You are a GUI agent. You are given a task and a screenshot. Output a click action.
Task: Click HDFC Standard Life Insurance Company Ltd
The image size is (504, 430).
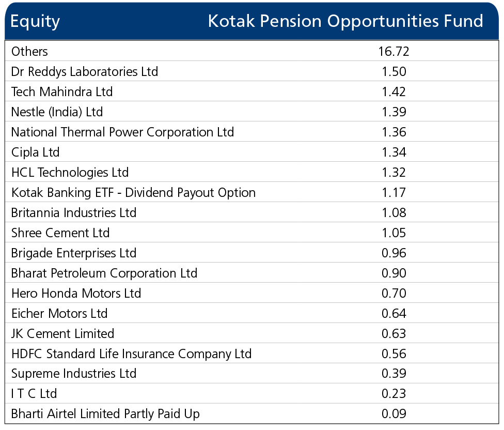(x=131, y=354)
